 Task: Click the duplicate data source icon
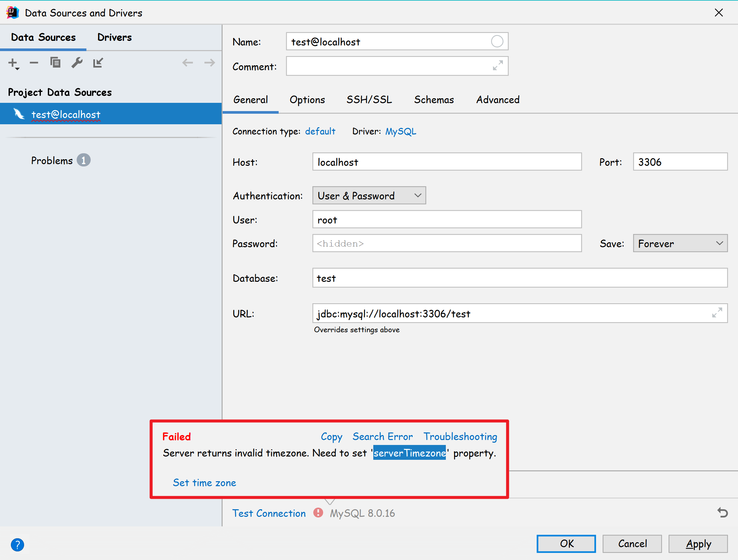pyautogui.click(x=55, y=62)
